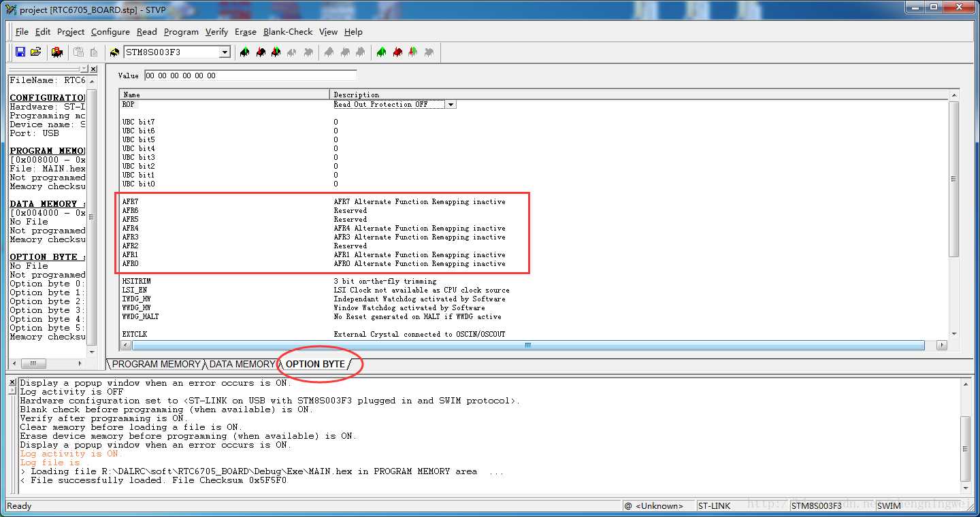The image size is (980, 517).
Task: Click the Description column header
Action: click(x=639, y=95)
